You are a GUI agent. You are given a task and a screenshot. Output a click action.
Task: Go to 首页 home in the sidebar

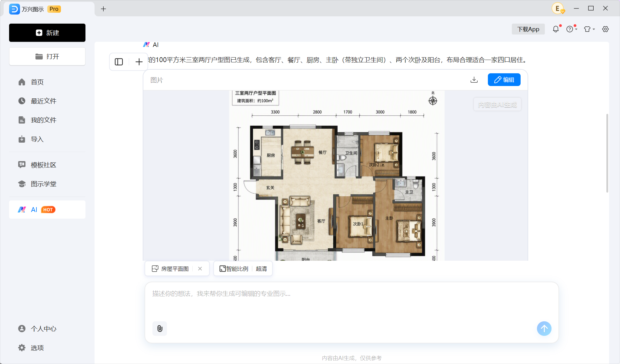click(47, 82)
